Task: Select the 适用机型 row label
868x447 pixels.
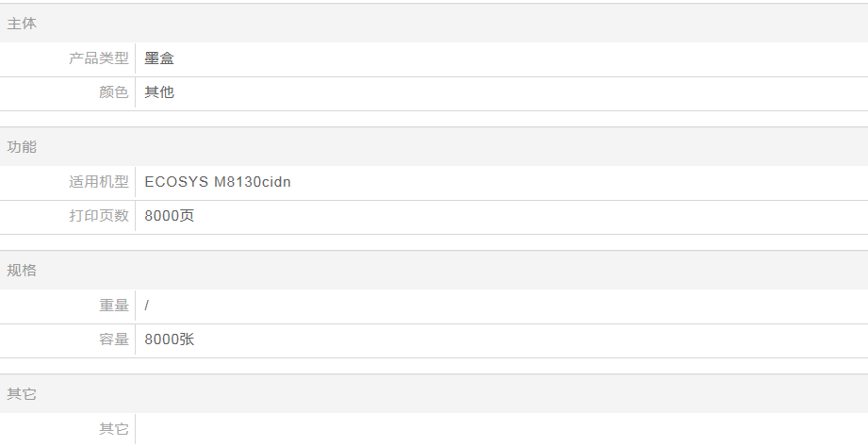Action: tap(99, 182)
